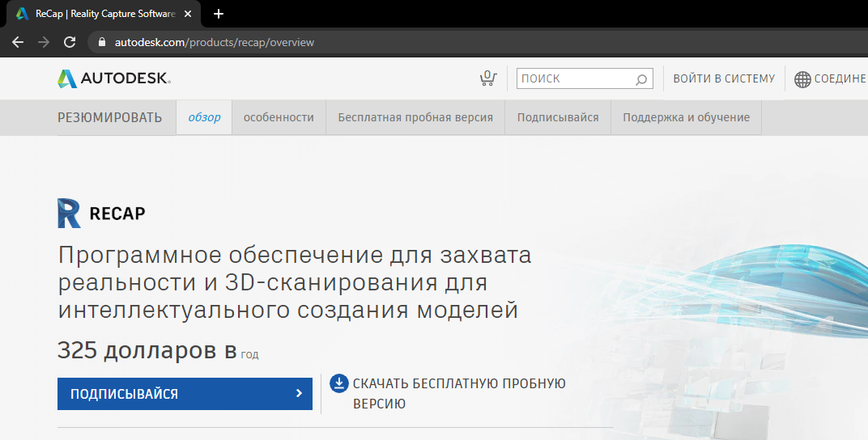Image resolution: width=868 pixels, height=440 pixels.
Task: Click the padlock site security icon
Action: point(102,42)
